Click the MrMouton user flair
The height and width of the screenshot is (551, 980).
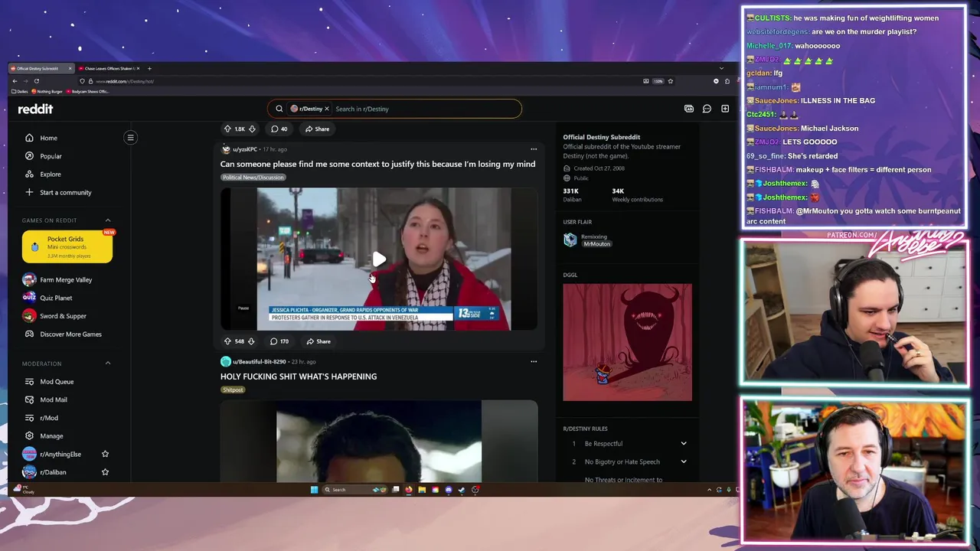(x=597, y=244)
